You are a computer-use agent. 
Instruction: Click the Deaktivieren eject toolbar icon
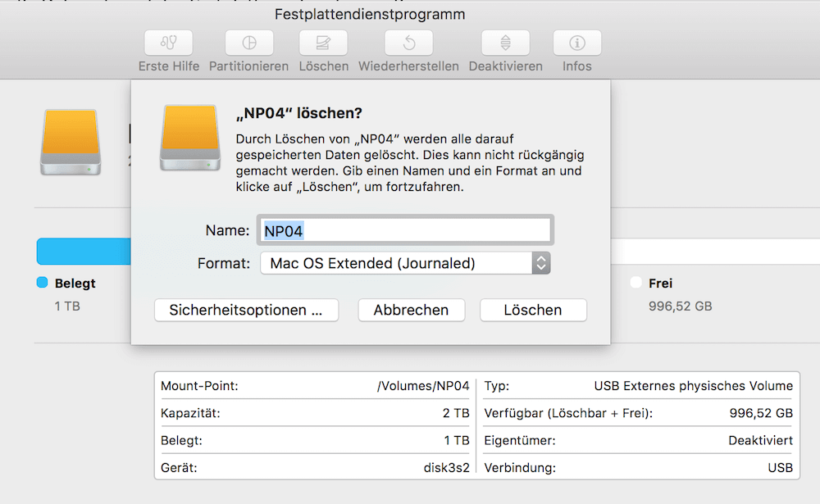[x=505, y=43]
